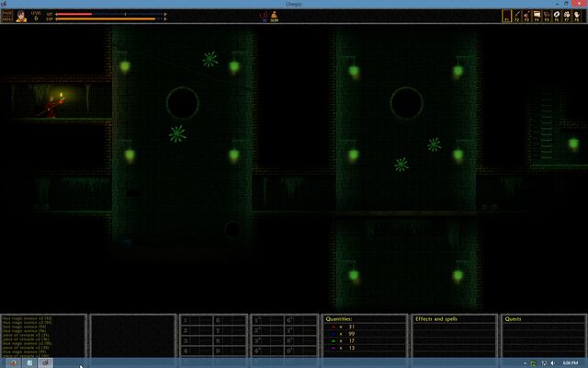Click the Unepic game taskbar icon
The height and width of the screenshot is (368, 588).
point(45,362)
